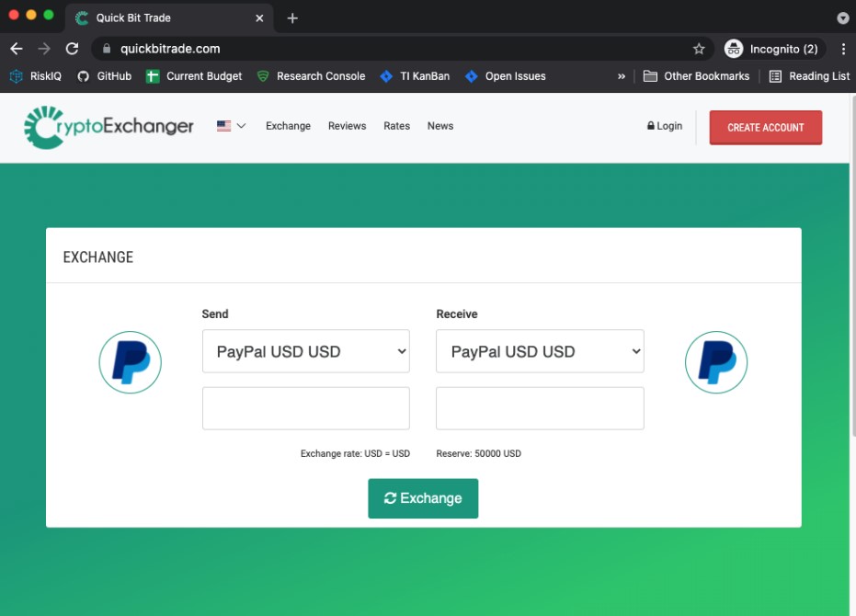Bookmark this page with the star icon

699,49
